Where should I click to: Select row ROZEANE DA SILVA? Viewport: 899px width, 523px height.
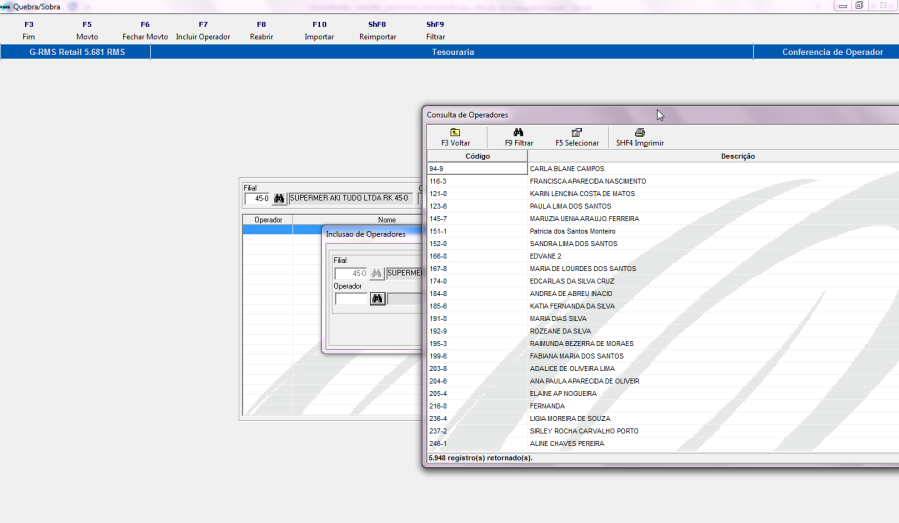click(x=663, y=331)
